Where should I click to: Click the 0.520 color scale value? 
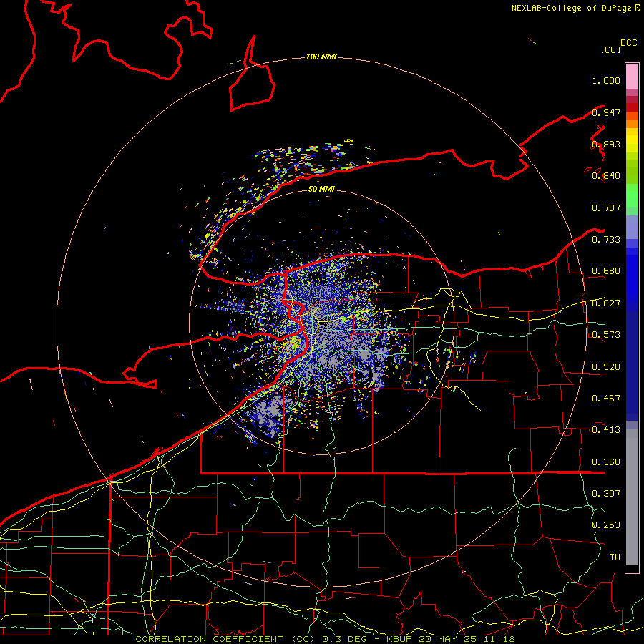click(606, 367)
